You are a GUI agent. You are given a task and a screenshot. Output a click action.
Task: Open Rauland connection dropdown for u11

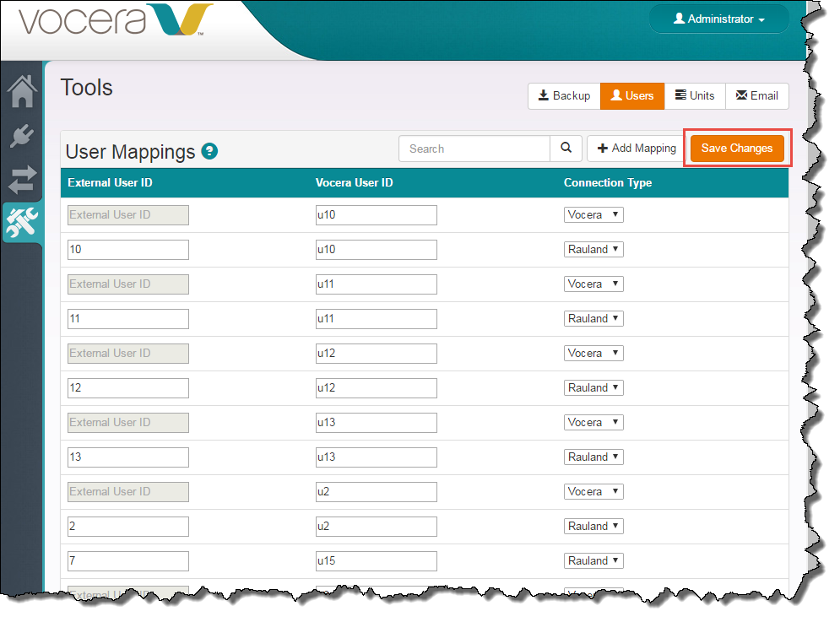pos(593,319)
